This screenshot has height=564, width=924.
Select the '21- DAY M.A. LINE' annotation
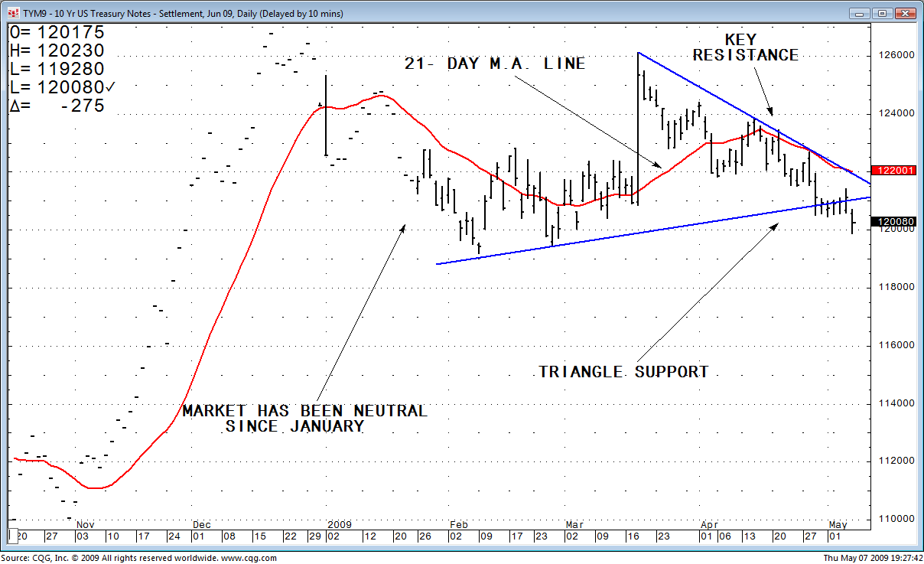pyautogui.click(x=495, y=64)
